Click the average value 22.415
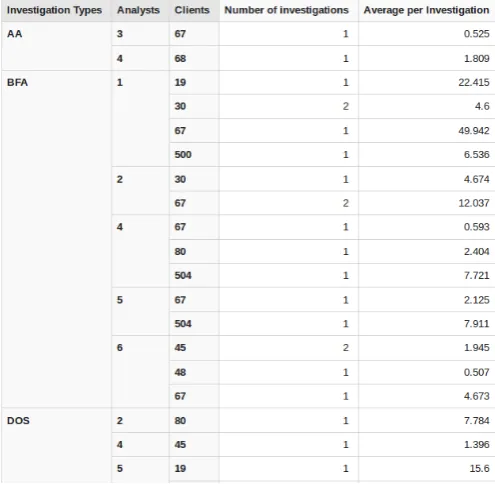495x484 pixels. pos(474,82)
